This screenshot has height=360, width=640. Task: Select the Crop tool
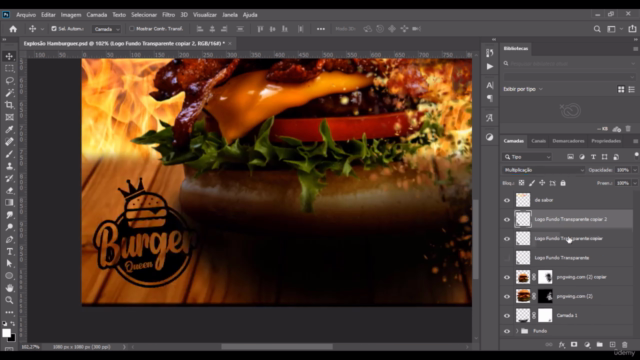9,105
